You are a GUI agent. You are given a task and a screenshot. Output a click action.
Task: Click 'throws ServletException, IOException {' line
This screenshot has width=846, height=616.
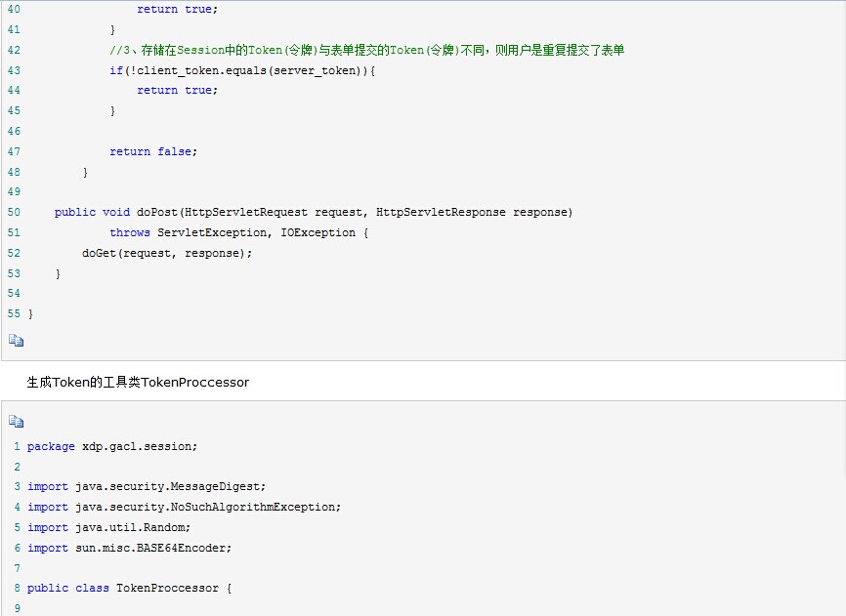coord(239,232)
